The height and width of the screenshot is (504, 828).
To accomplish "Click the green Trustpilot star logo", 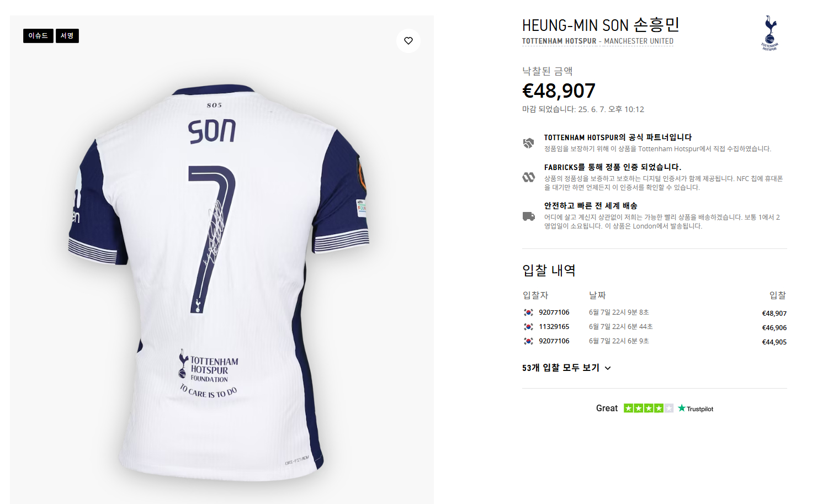I will coord(682,408).
